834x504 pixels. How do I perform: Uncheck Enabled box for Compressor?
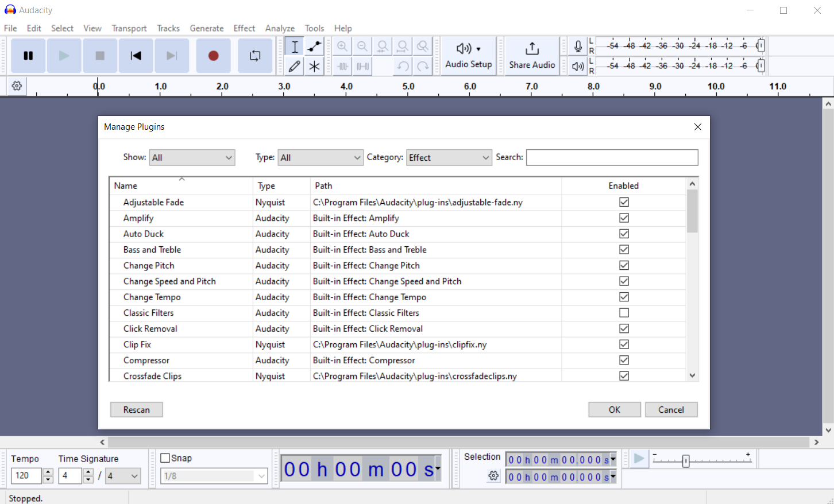[x=624, y=360]
